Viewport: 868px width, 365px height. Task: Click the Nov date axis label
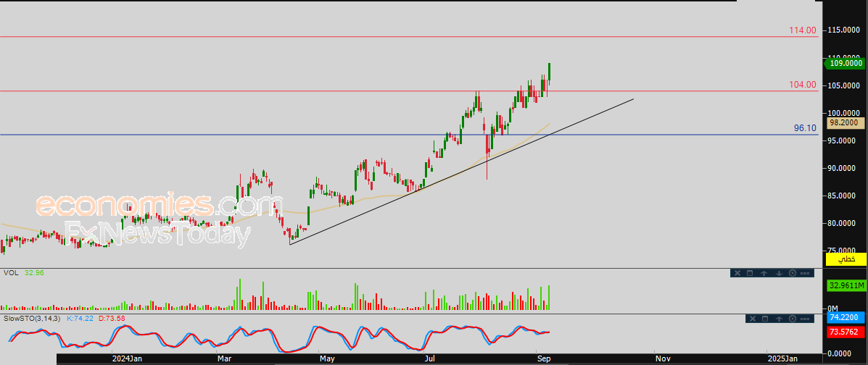663,358
